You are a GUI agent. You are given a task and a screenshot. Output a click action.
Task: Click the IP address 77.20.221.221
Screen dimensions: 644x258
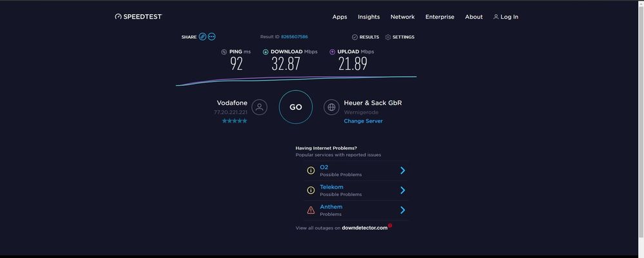[230, 112]
